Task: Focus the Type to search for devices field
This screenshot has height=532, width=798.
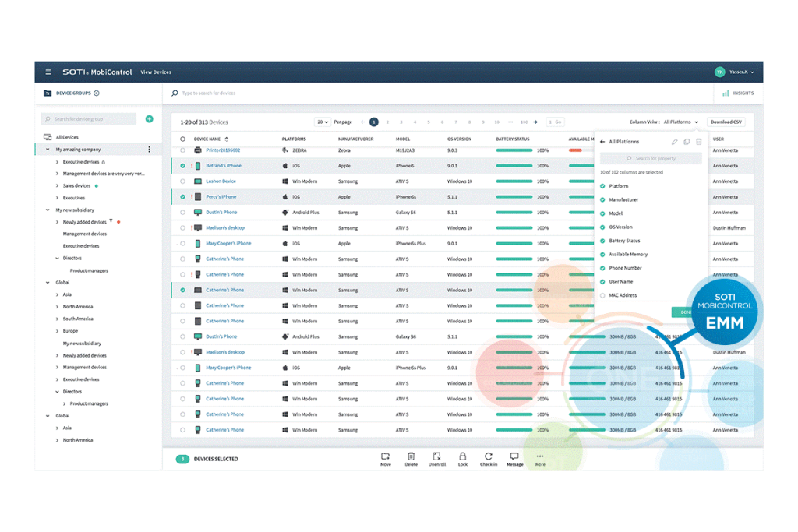Action: pos(438,93)
